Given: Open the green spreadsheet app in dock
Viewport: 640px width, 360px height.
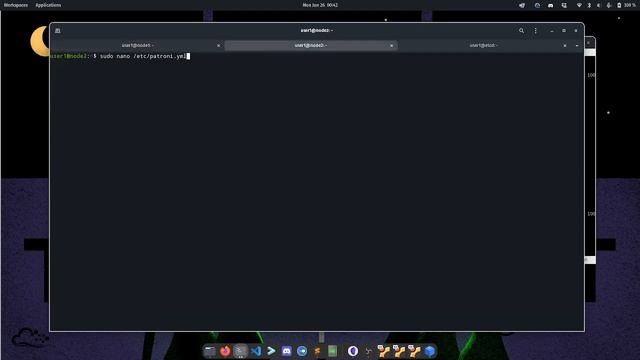Looking at the screenshot, I should (333, 351).
